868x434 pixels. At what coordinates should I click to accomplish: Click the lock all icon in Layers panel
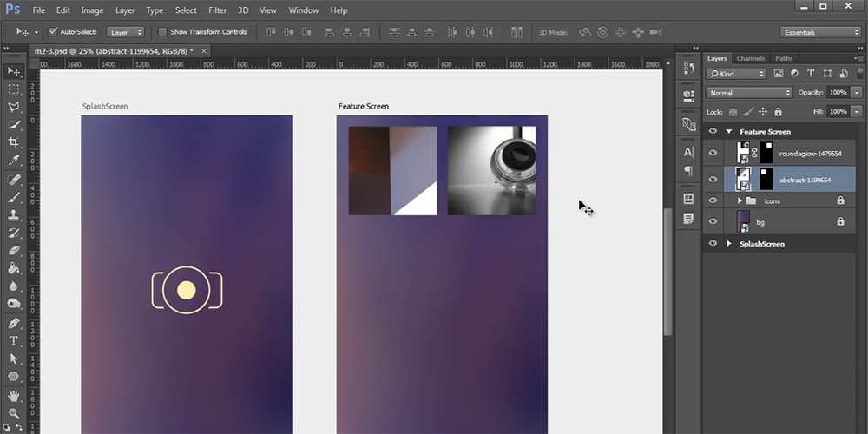tap(778, 112)
